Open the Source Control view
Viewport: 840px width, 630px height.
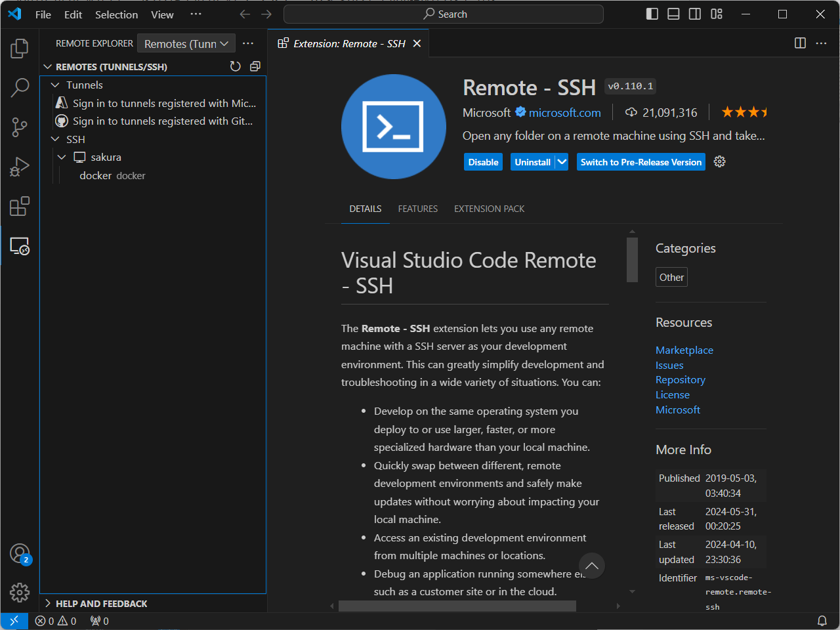(x=20, y=127)
